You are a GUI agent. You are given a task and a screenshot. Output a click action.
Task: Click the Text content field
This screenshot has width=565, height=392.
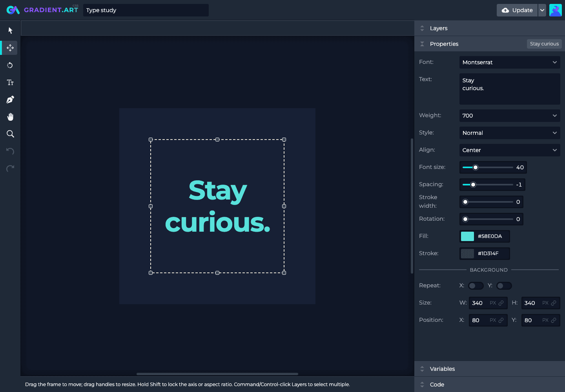(x=510, y=89)
